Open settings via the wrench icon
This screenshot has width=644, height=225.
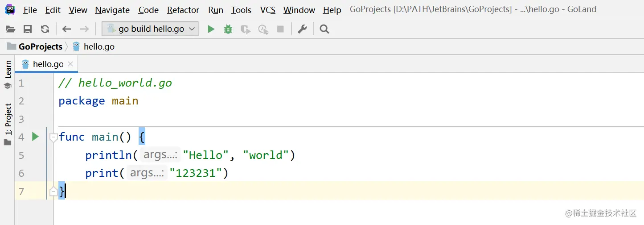302,29
